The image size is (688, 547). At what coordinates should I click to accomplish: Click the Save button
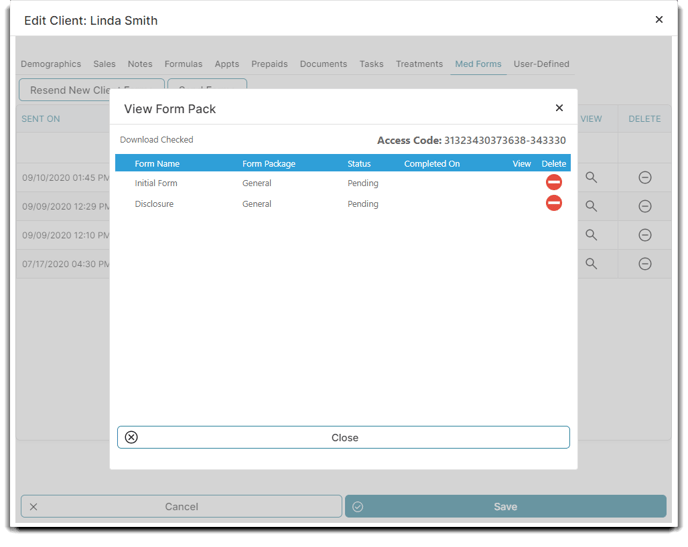(x=505, y=507)
